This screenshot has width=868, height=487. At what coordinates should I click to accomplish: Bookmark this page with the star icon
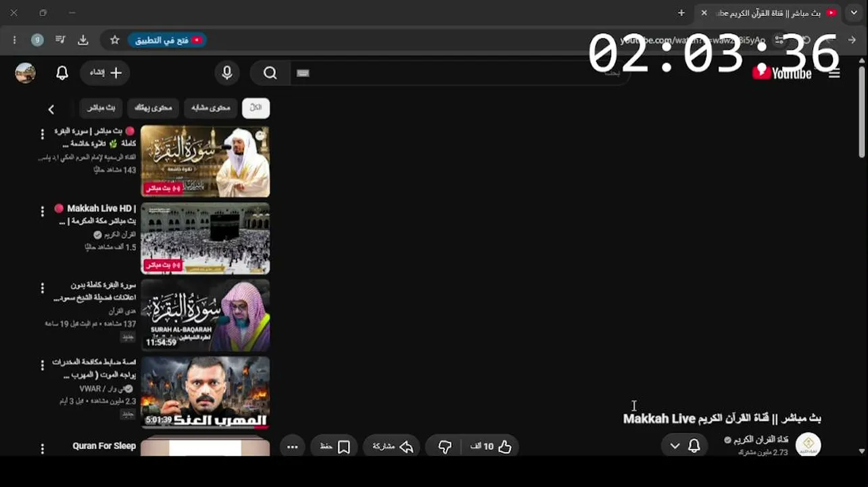(115, 40)
